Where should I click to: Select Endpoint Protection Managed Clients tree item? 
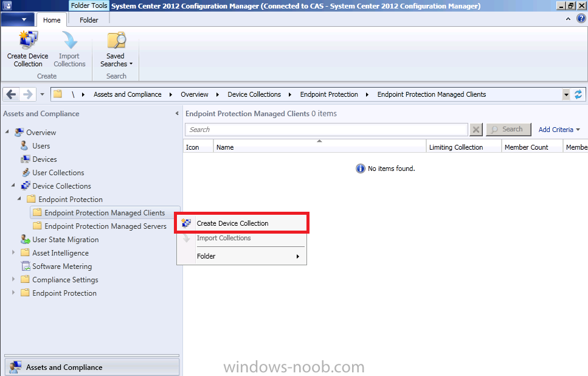(105, 213)
